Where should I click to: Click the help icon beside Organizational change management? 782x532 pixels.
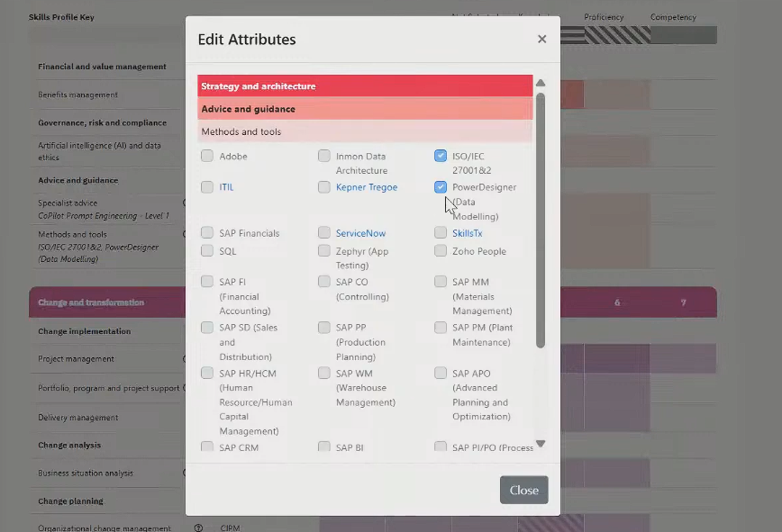(198, 527)
